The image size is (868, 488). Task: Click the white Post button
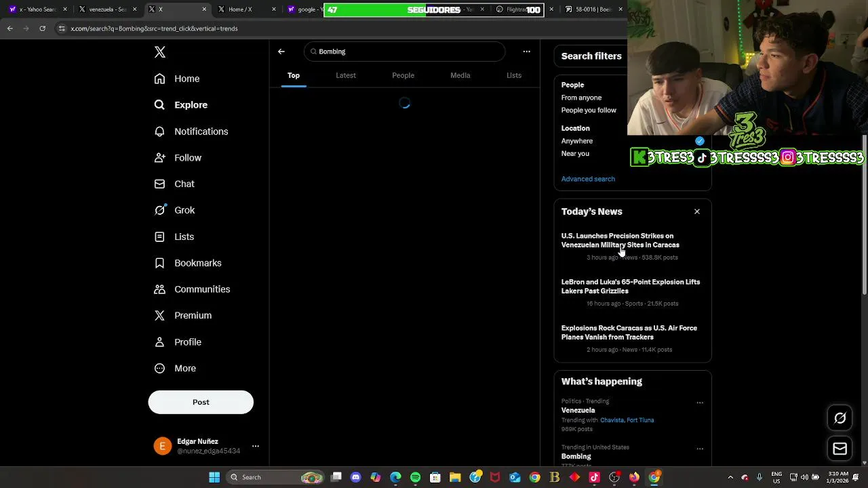(201, 402)
